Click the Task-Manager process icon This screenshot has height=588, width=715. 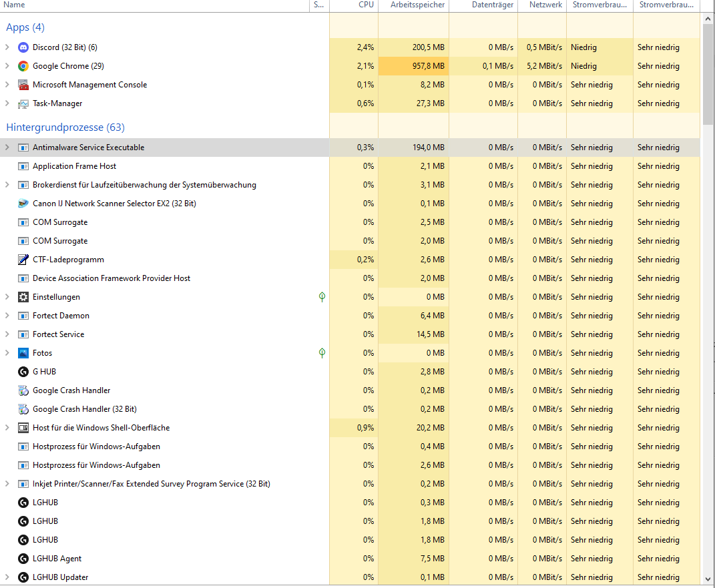pyautogui.click(x=23, y=103)
